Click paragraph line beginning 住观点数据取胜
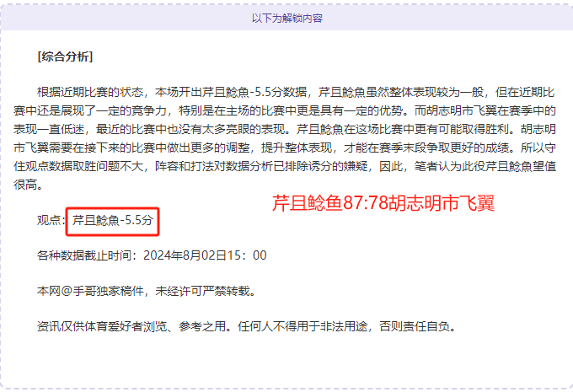Screen dimensions: 573x392 (x=285, y=166)
